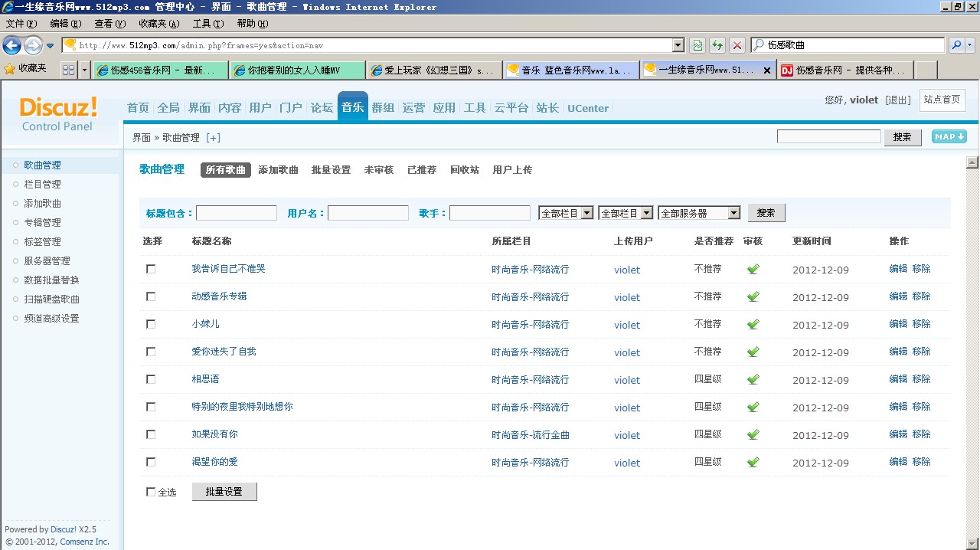Click the red Stop loading icon

[737, 45]
